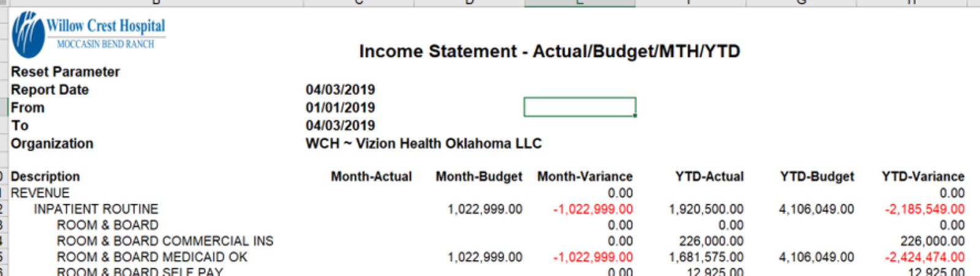
Task: Click the YTD-Actual header cell
Action: tap(709, 177)
